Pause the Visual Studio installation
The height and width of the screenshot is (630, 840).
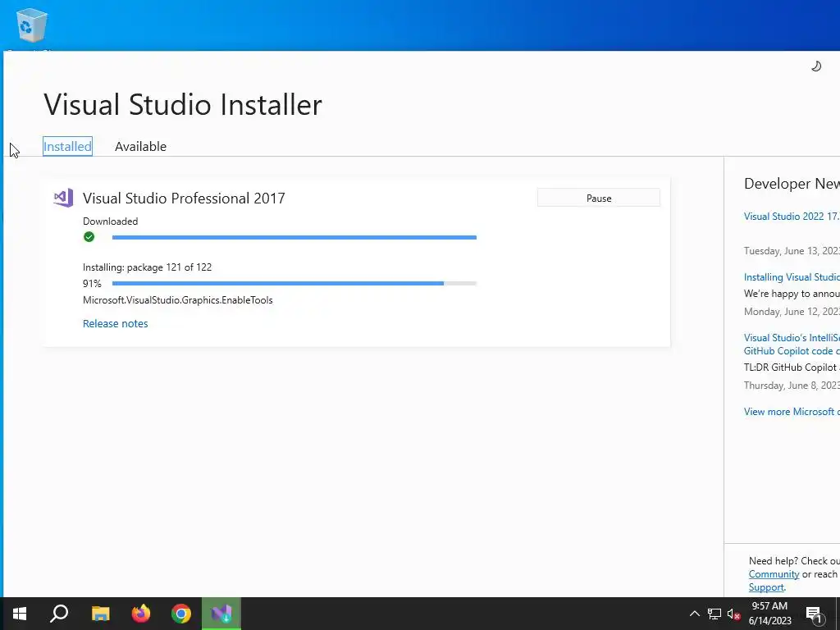[x=598, y=198]
